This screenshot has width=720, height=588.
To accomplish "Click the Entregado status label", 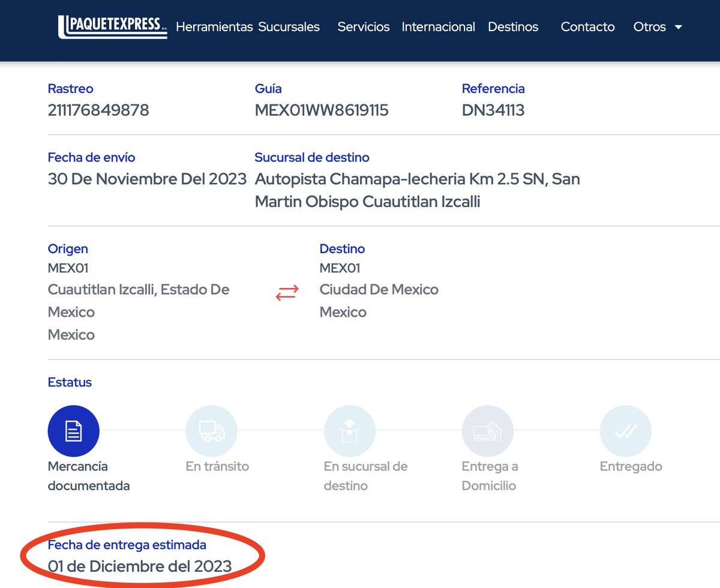I will coord(631,467).
